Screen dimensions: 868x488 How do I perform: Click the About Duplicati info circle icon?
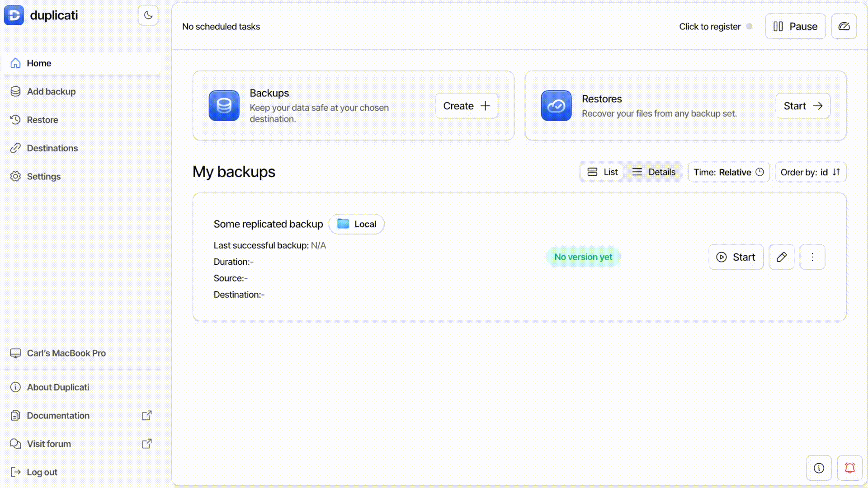[x=16, y=387]
